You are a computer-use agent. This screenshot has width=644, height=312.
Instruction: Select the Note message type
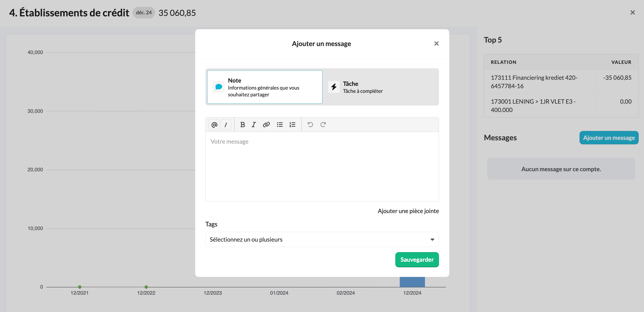[x=265, y=87]
